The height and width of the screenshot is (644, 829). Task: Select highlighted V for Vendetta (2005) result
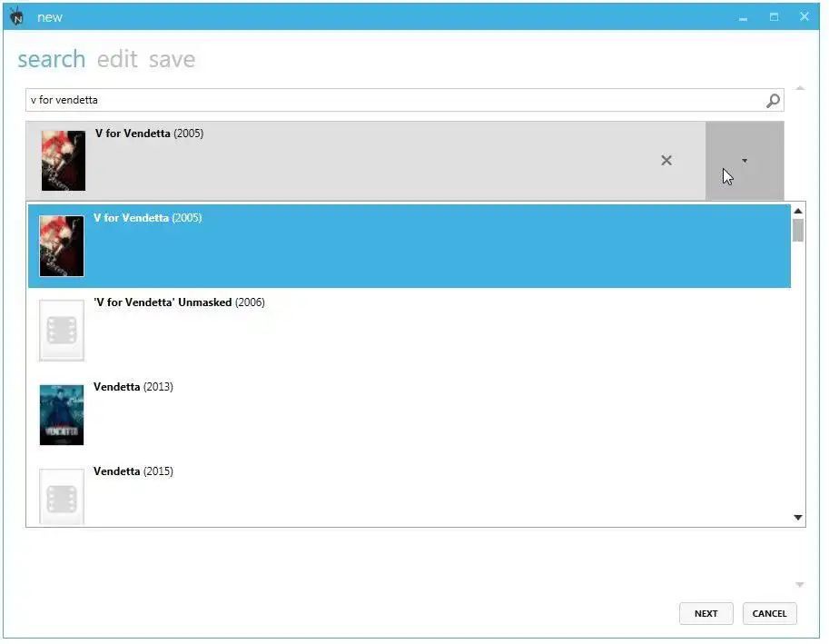[x=410, y=246]
